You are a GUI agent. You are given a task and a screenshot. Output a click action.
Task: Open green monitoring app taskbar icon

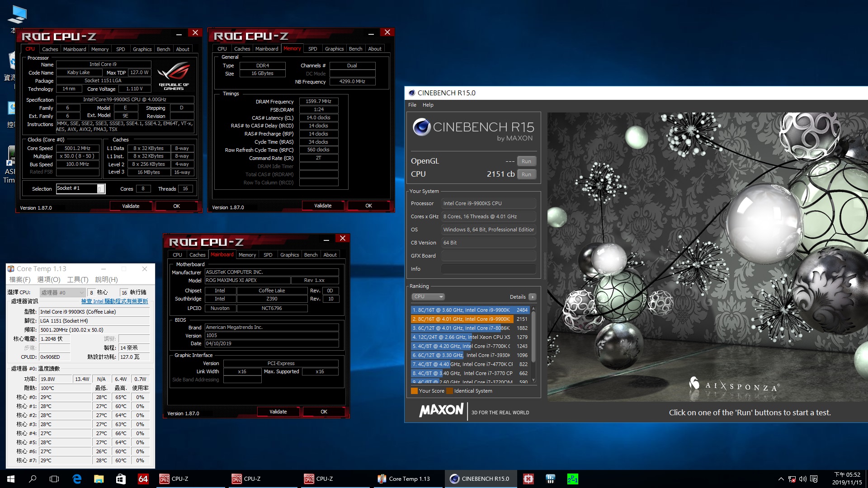click(x=572, y=479)
